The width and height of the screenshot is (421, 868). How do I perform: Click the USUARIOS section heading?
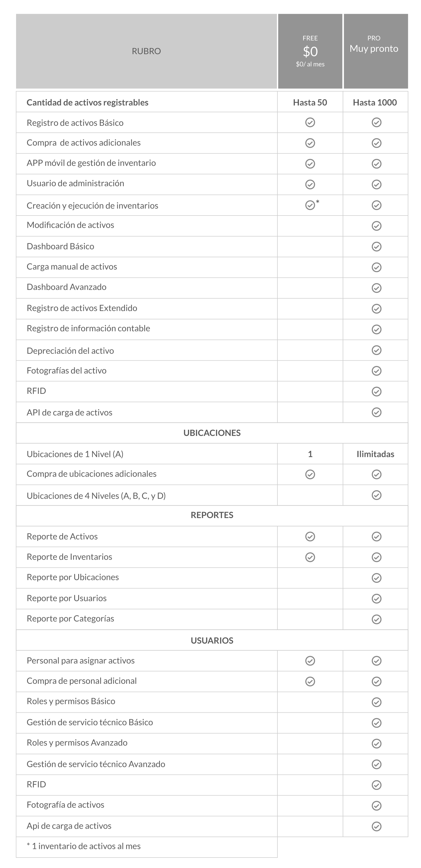click(x=212, y=640)
